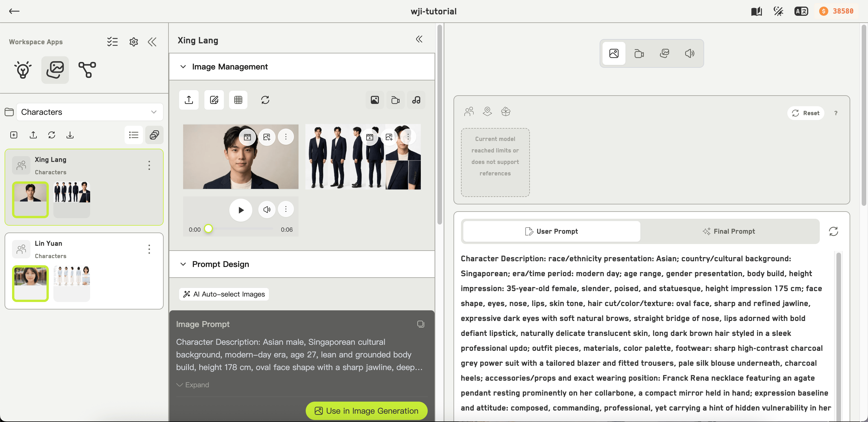Open audio clip more options
868x422 pixels.
tap(286, 209)
